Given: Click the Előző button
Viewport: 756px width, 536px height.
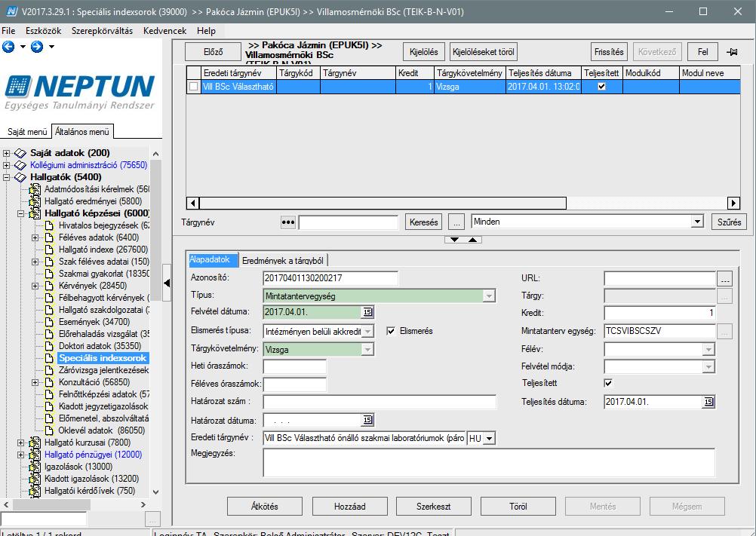Looking at the screenshot, I should coord(213,52).
